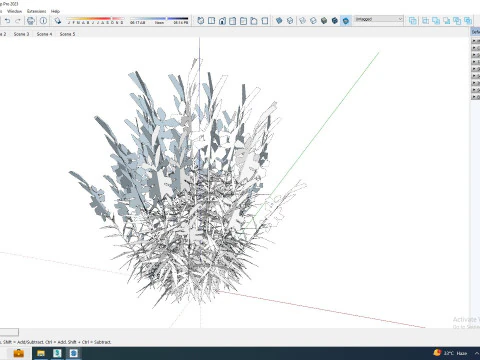
Task: Click the Undo button
Action: pyautogui.click(x=7, y=21)
